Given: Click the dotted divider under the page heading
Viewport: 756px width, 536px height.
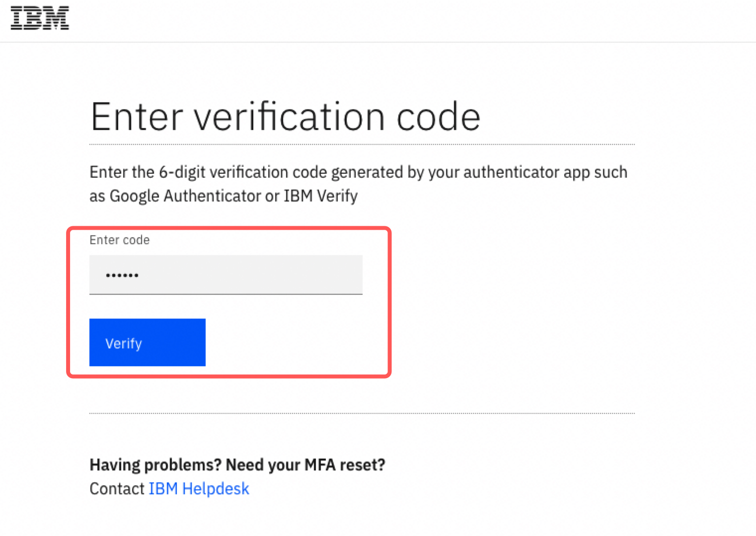Looking at the screenshot, I should (362, 144).
